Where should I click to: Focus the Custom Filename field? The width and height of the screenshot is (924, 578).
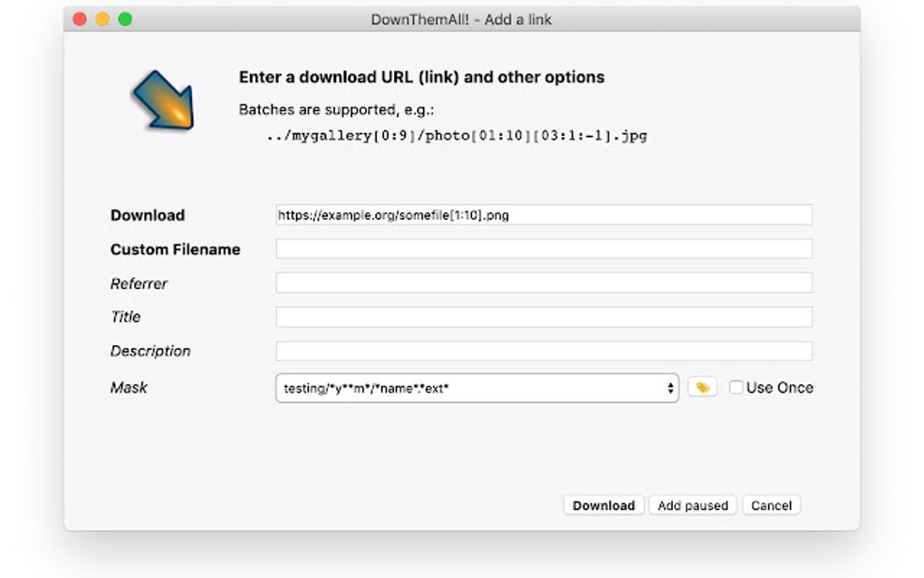pos(544,248)
